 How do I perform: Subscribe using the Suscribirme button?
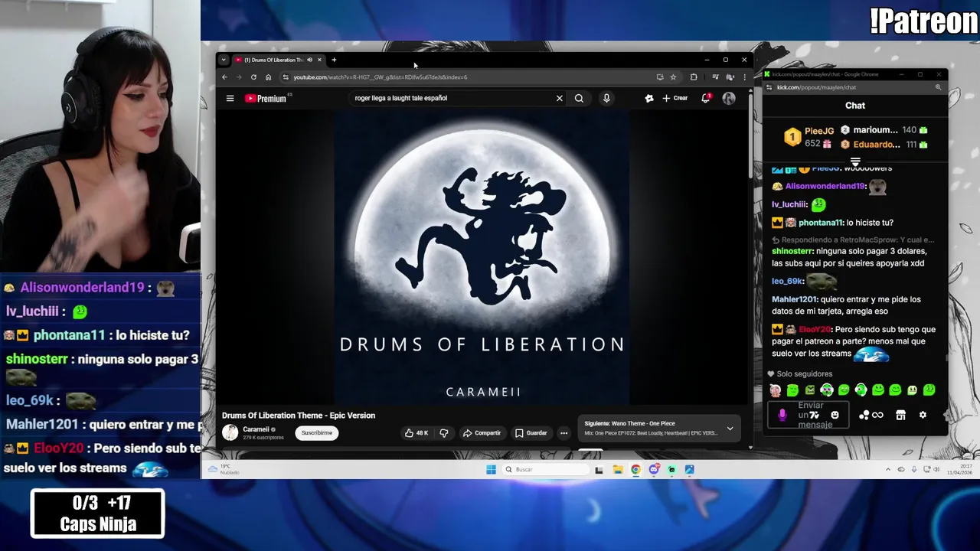click(316, 433)
